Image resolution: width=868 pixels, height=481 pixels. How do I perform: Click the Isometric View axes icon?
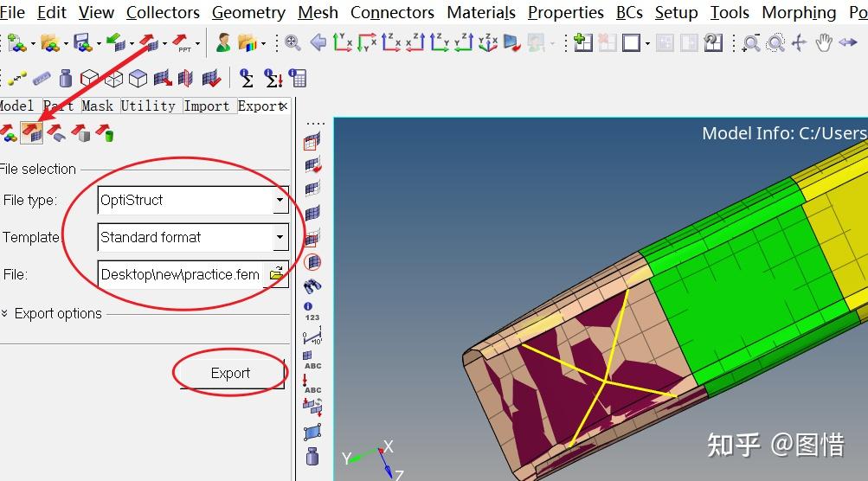(488, 42)
